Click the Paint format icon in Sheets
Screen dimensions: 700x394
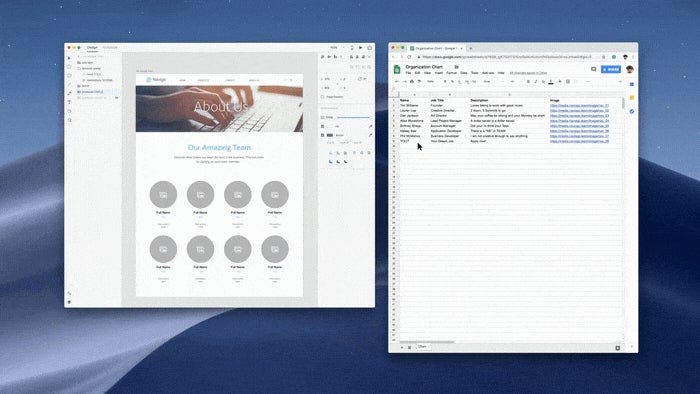click(419, 82)
